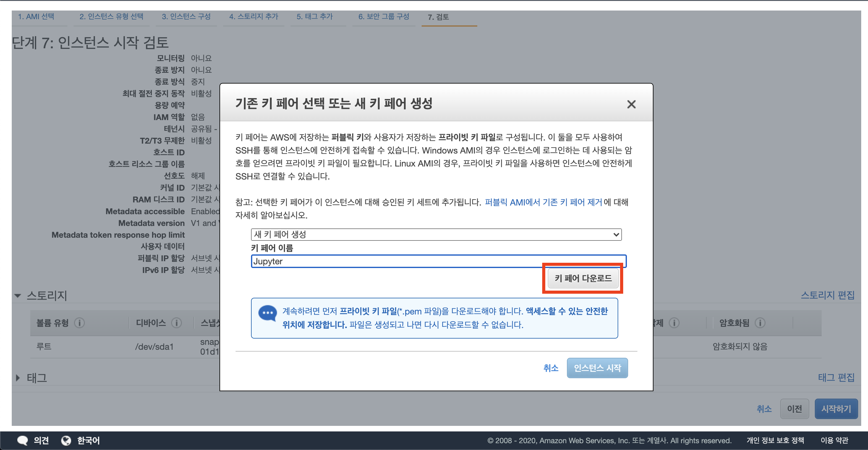Click the 개인 정보 보호 정책 footer link
This screenshot has width=868, height=450.
click(x=775, y=440)
